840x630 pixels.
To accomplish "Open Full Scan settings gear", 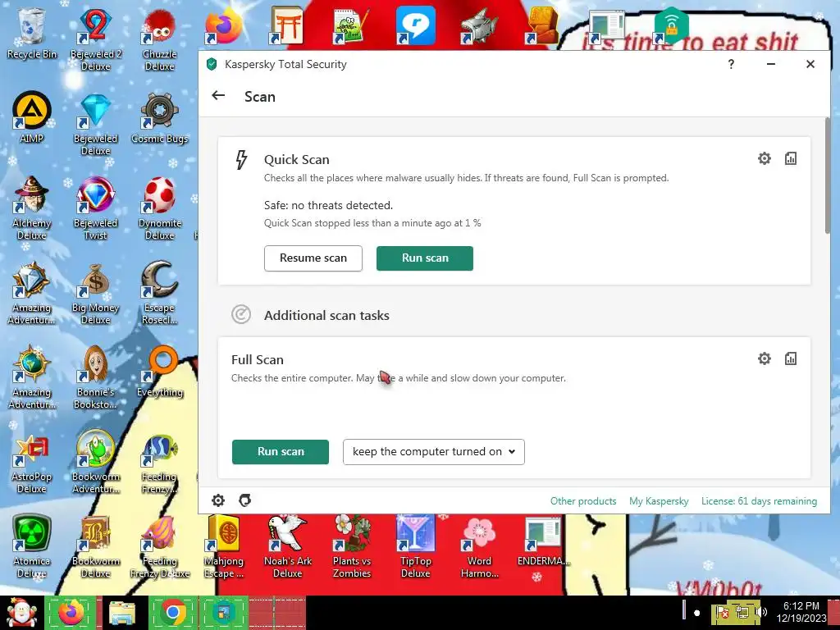I will (764, 358).
